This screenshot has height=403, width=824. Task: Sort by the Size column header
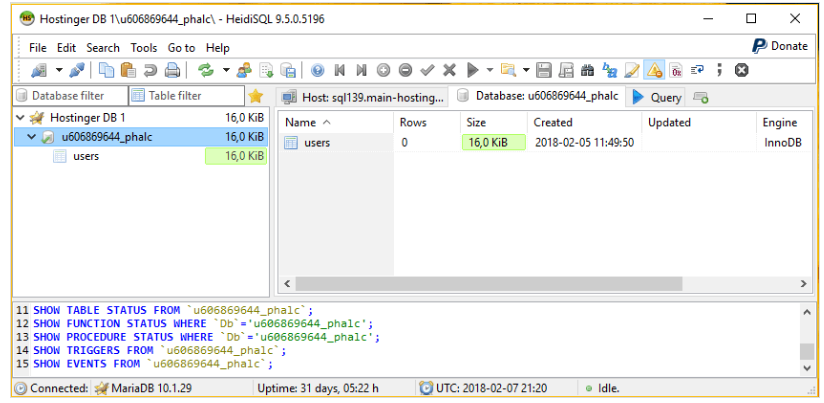pos(494,122)
